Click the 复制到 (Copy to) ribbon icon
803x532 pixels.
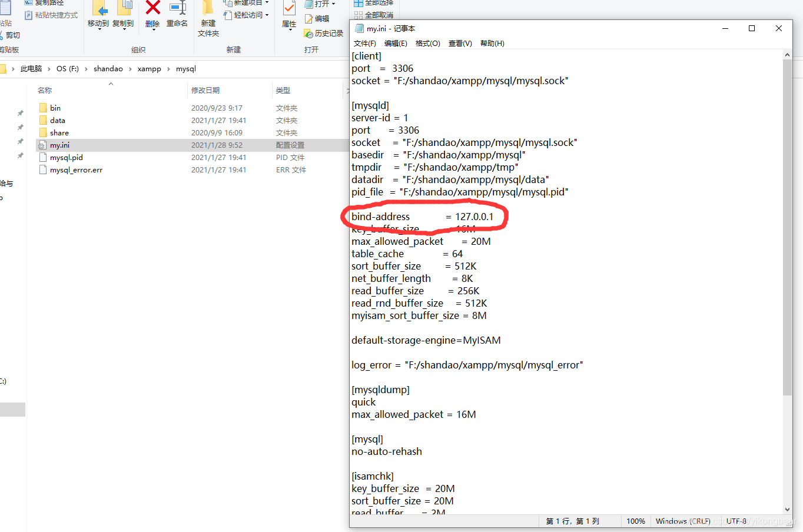[123, 14]
